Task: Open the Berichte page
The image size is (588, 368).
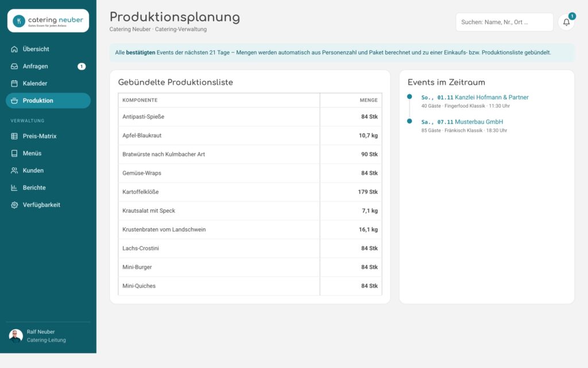Action: pyautogui.click(x=48, y=188)
